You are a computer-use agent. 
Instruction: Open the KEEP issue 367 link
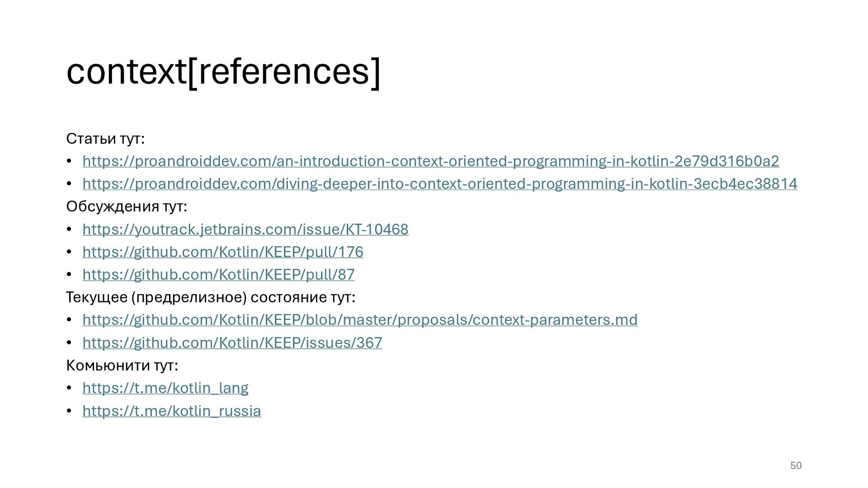click(232, 343)
